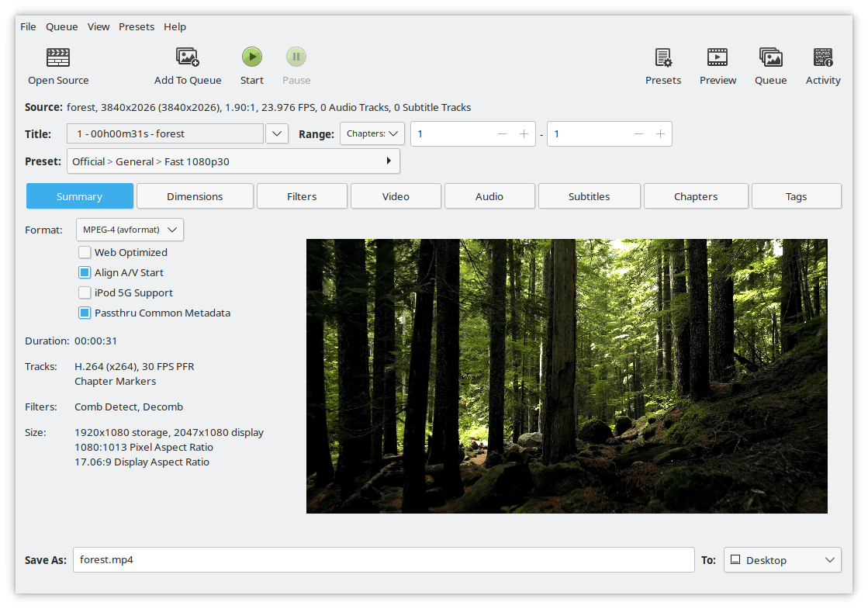Switch to the Filters tab

tap(302, 196)
